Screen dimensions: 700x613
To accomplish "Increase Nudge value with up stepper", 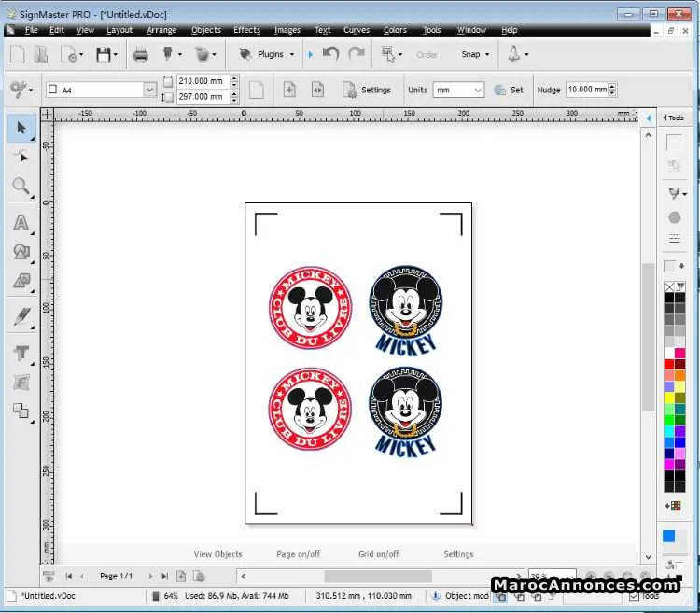I will [x=612, y=86].
